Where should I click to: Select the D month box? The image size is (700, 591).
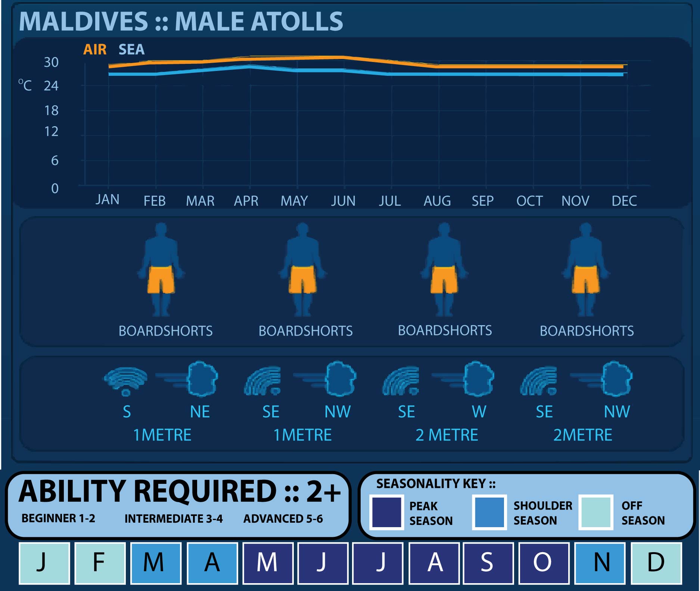pos(656,563)
